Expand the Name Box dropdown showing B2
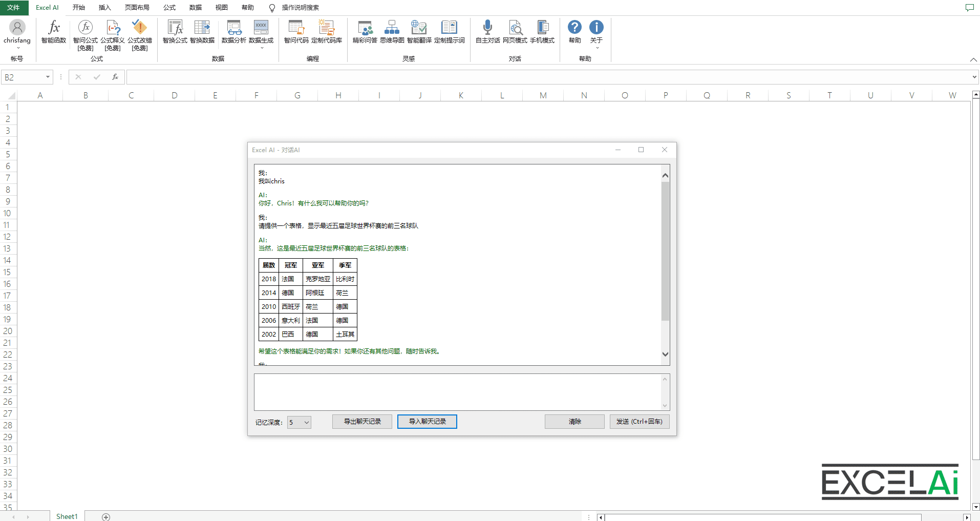The width and height of the screenshot is (980, 521). pos(48,77)
